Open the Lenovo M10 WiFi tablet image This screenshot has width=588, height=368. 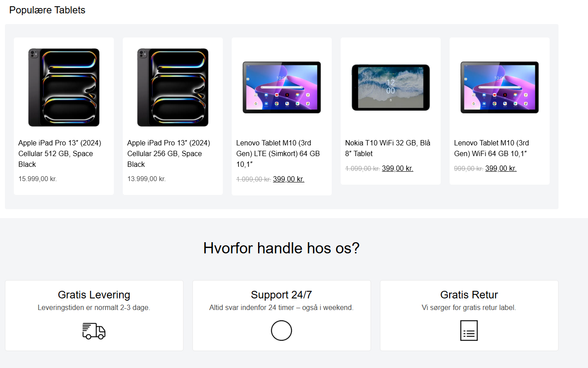pyautogui.click(x=500, y=87)
